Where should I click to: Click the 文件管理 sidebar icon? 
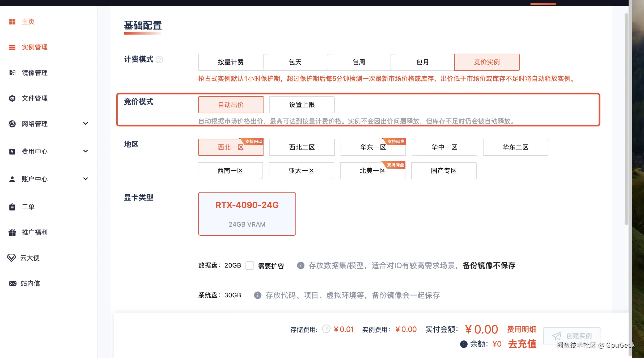click(x=12, y=98)
